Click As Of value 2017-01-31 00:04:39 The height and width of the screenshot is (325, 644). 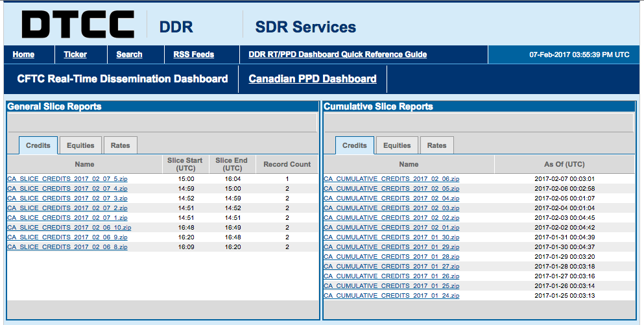(565, 237)
